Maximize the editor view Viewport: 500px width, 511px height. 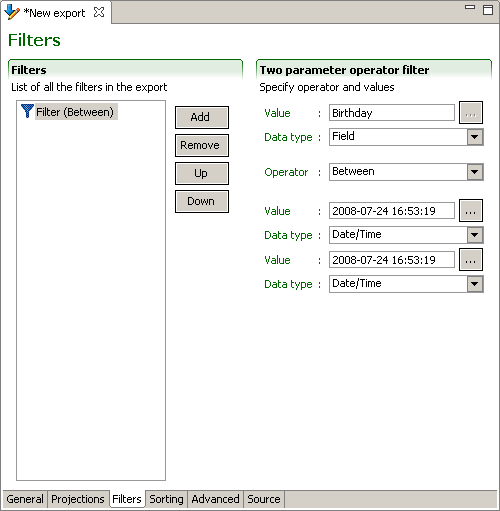pos(488,10)
